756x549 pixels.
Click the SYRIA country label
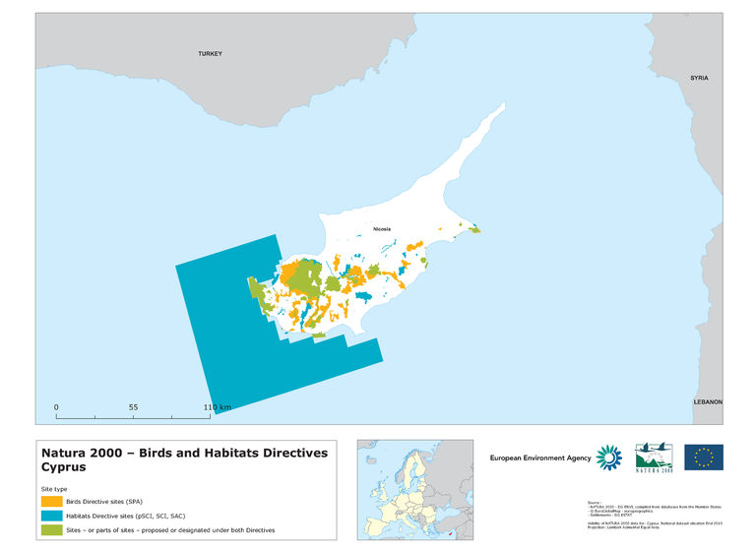(699, 77)
